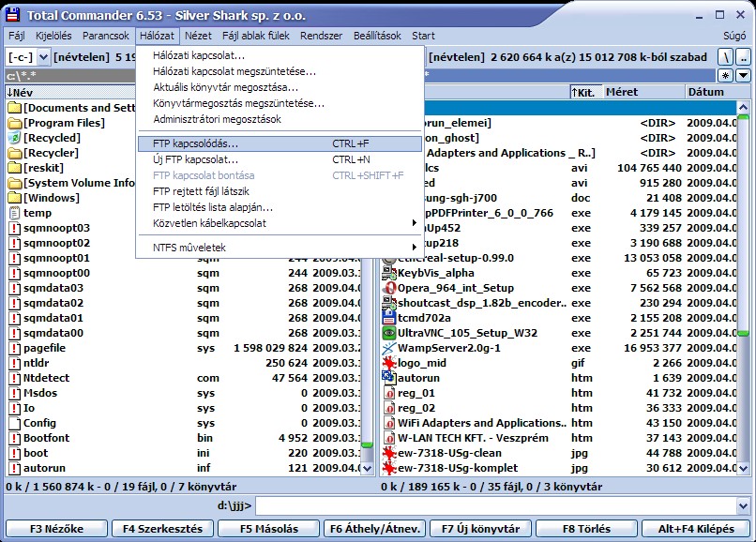Click the Config file icon
Screen dimensions: 756x542
tap(15, 423)
